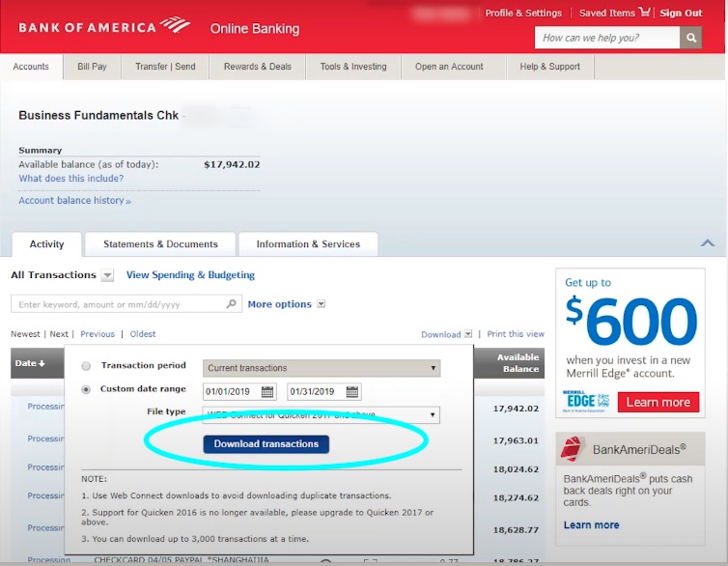This screenshot has height=566, width=728.
Task: Click What does this include? link
Action: point(71,179)
